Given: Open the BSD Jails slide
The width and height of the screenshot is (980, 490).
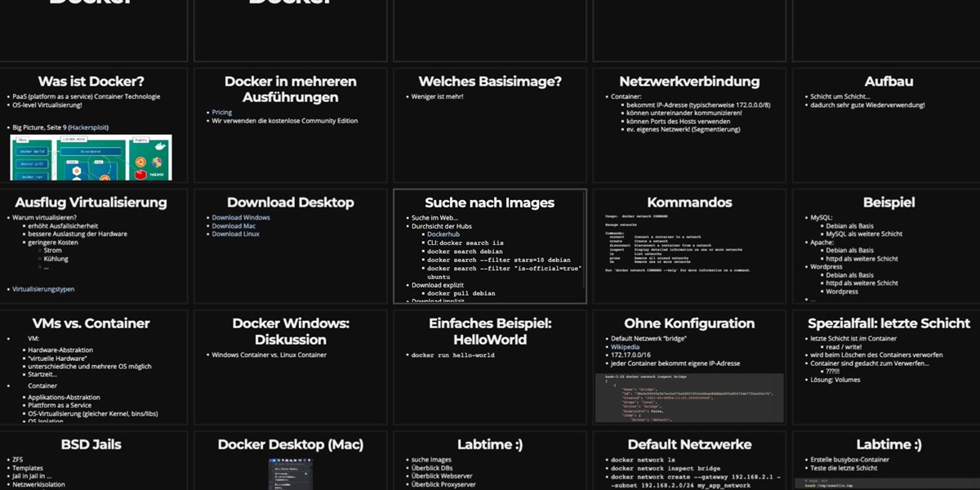Looking at the screenshot, I should [91, 444].
